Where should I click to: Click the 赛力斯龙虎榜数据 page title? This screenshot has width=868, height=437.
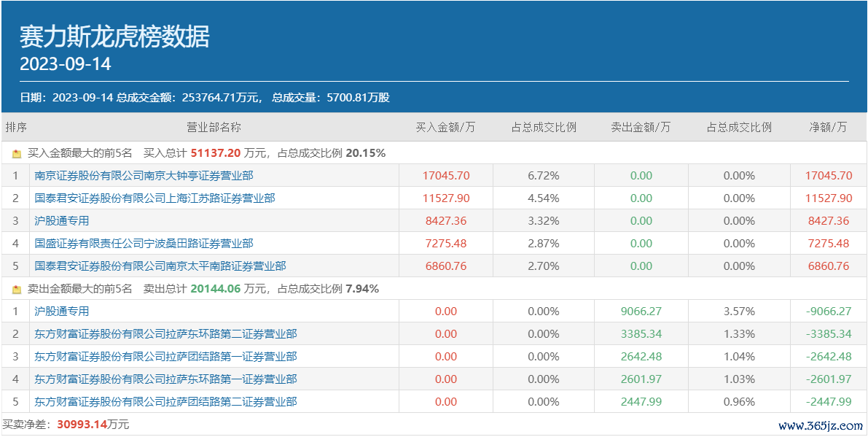(114, 37)
